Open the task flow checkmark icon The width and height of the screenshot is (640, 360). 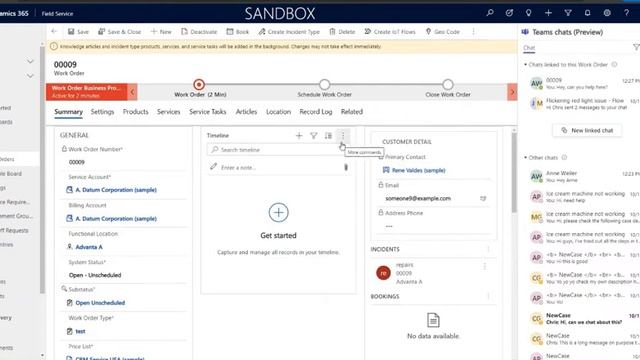pyautogui.click(x=509, y=13)
